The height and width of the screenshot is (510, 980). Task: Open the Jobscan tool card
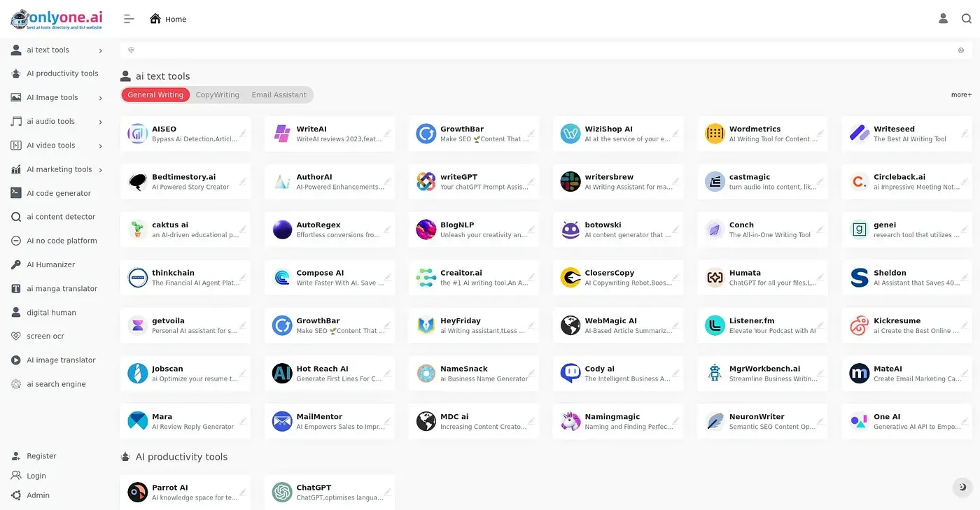(x=185, y=374)
